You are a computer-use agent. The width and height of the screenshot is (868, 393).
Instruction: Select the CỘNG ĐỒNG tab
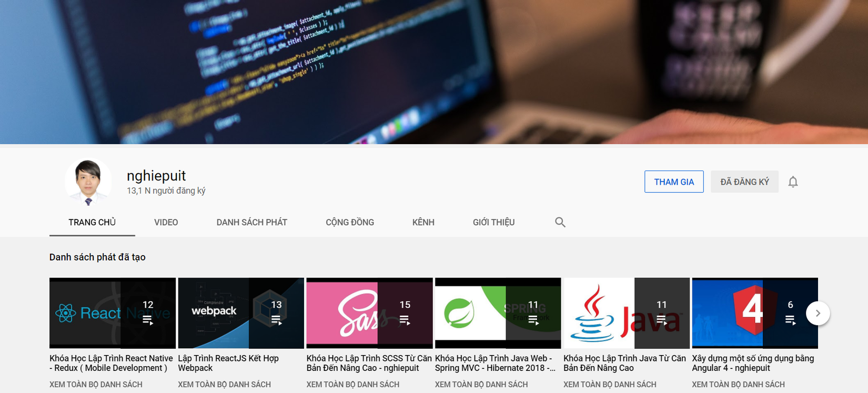pyautogui.click(x=350, y=222)
